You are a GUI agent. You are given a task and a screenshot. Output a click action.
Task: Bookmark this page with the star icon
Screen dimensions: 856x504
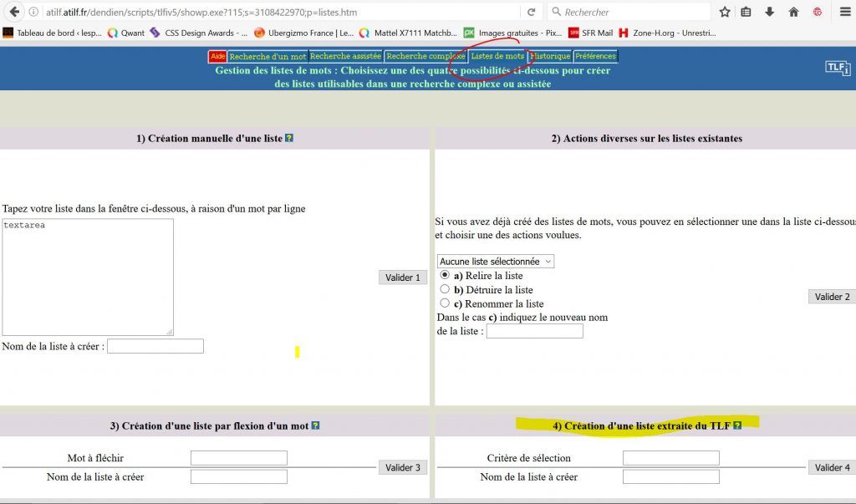tap(725, 12)
